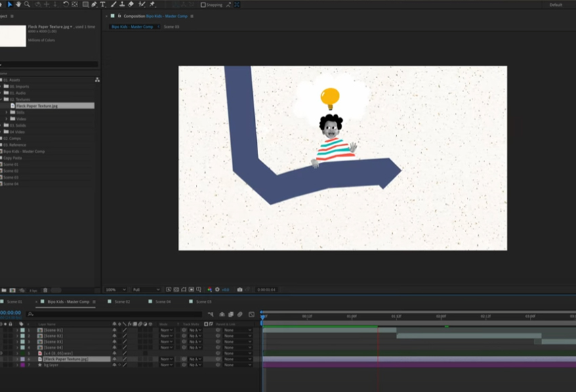Select the Rectangle shape tool
The image size is (576, 392).
tap(85, 5)
